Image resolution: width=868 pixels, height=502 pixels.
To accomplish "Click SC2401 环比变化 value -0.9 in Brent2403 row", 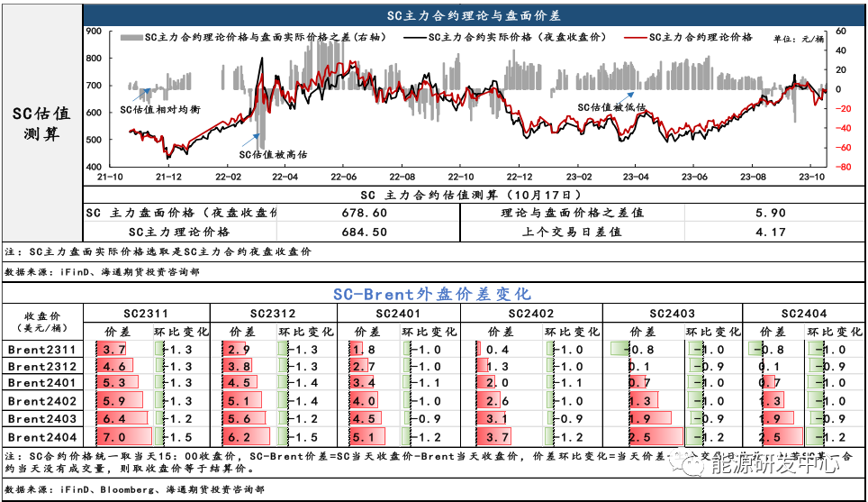I will [x=426, y=419].
